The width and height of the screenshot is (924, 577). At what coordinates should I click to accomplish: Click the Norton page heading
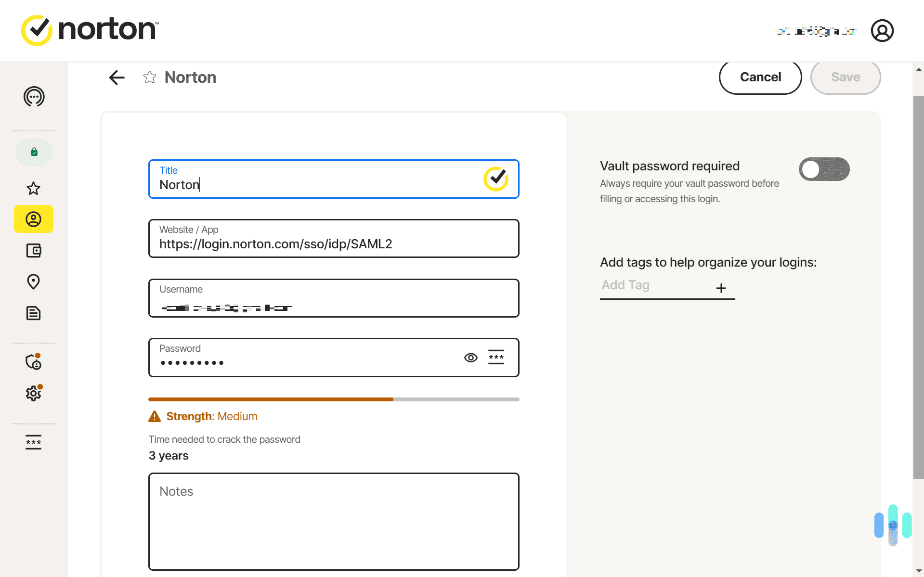(x=190, y=77)
